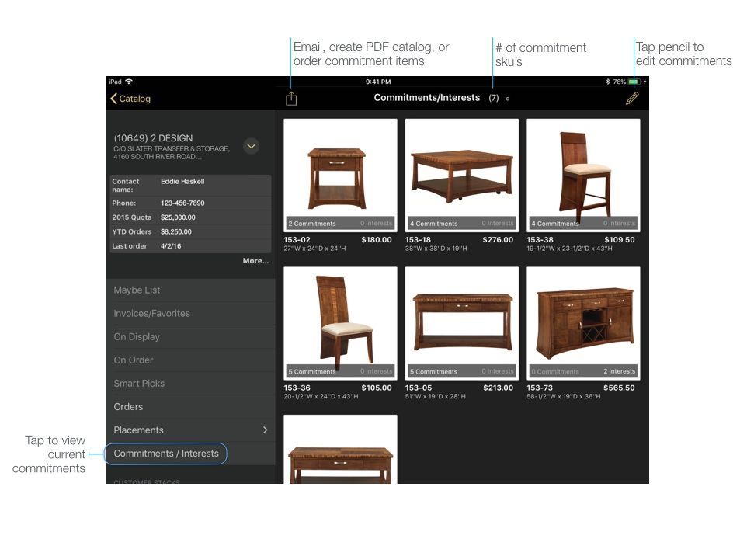Tap the More... link in customer details
747x560 pixels.
(255, 261)
